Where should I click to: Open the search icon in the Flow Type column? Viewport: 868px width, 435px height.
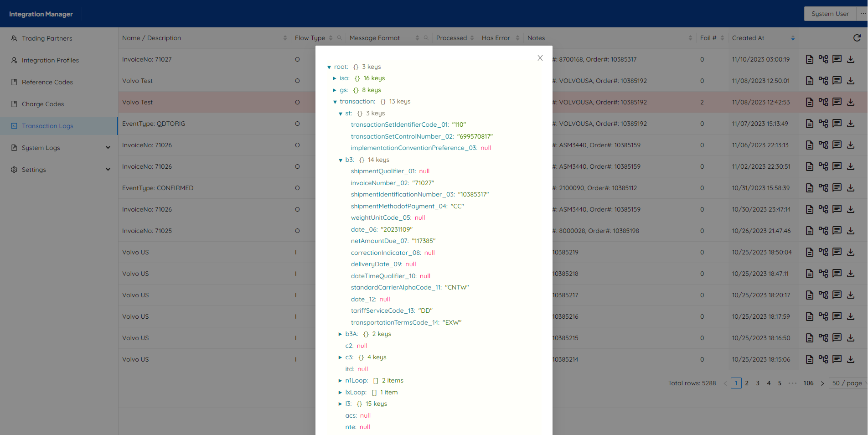point(340,38)
